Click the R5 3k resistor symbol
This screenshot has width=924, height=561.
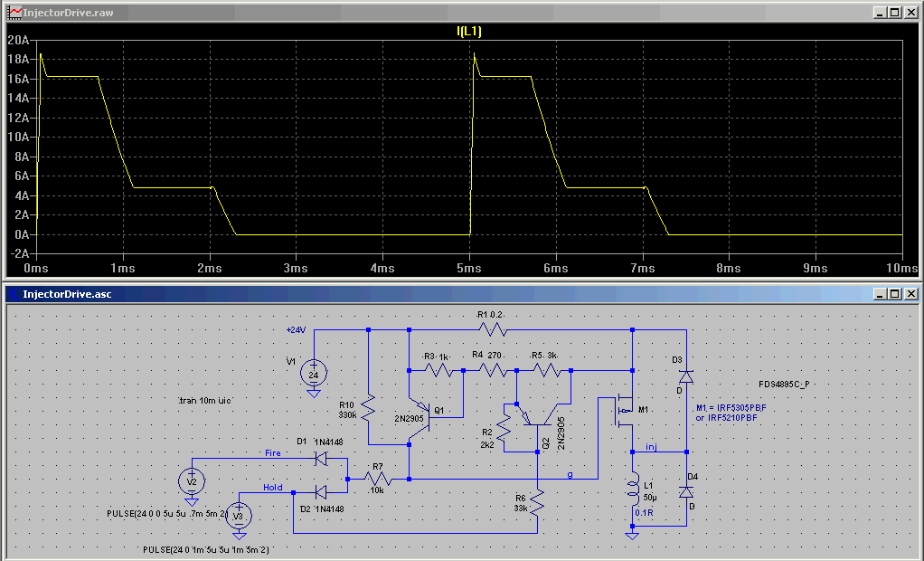coord(547,370)
